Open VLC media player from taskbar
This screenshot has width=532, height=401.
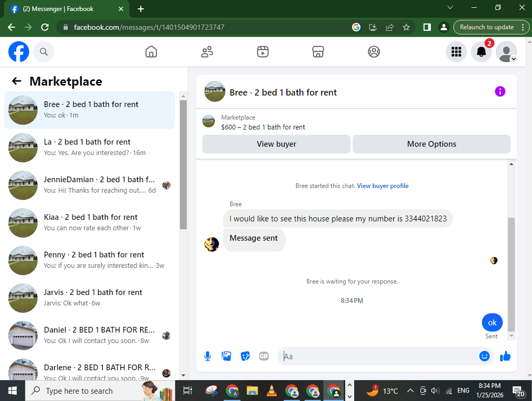pos(271,391)
